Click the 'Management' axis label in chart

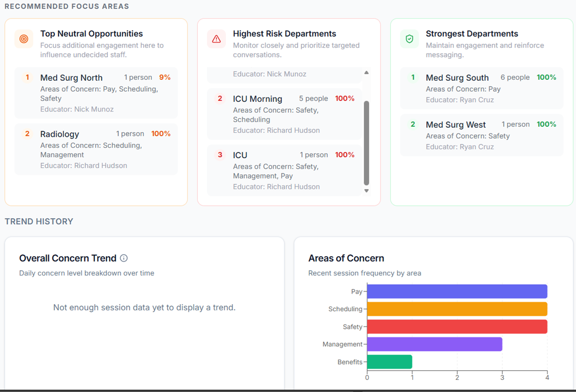pyautogui.click(x=342, y=344)
